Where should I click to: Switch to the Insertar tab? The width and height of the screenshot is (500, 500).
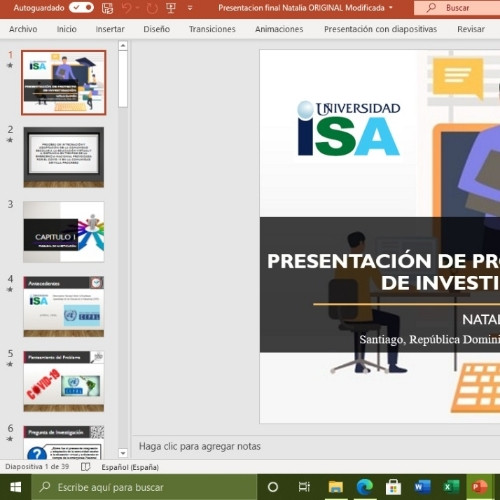(x=110, y=29)
